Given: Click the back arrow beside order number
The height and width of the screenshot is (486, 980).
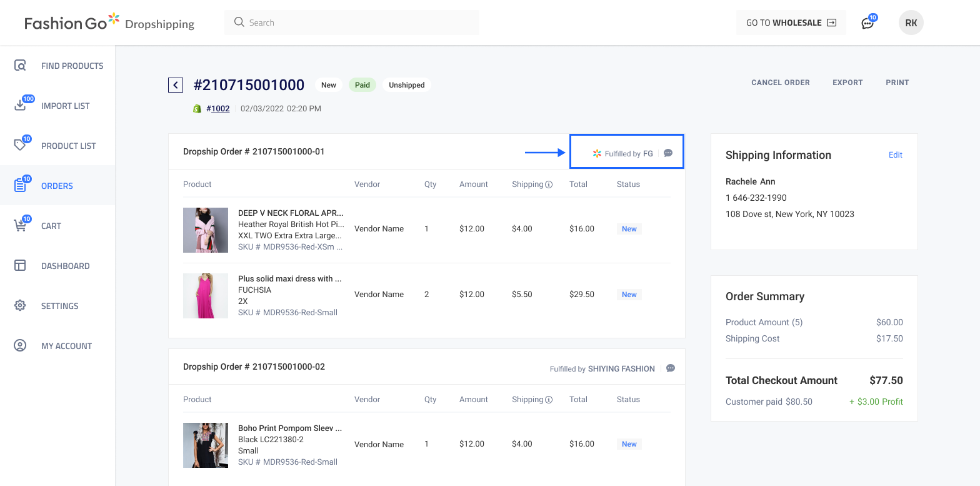Looking at the screenshot, I should point(176,85).
